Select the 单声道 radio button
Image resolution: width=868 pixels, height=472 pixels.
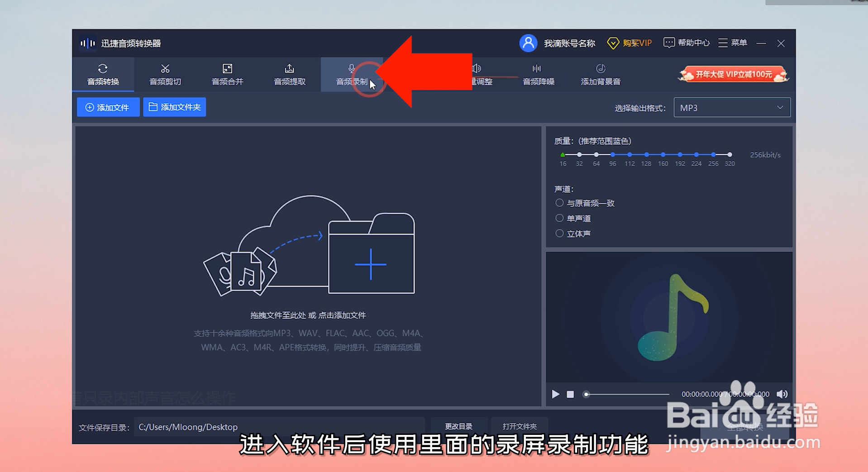(560, 218)
